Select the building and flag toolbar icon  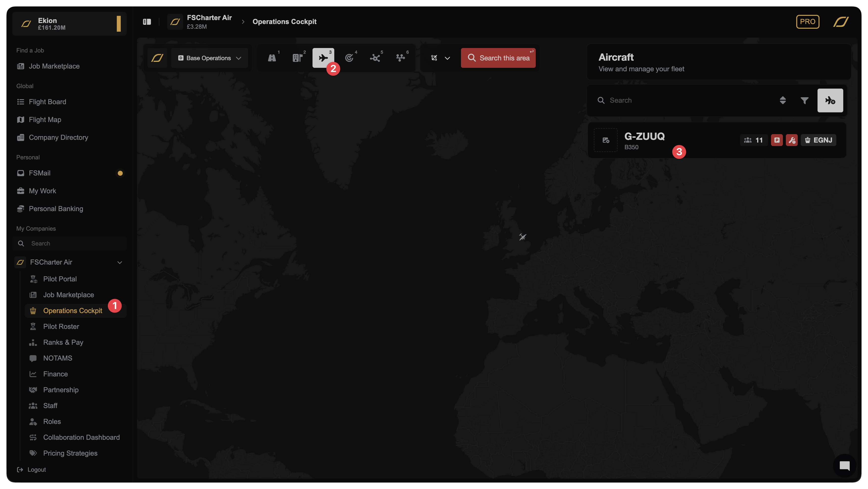tap(297, 58)
